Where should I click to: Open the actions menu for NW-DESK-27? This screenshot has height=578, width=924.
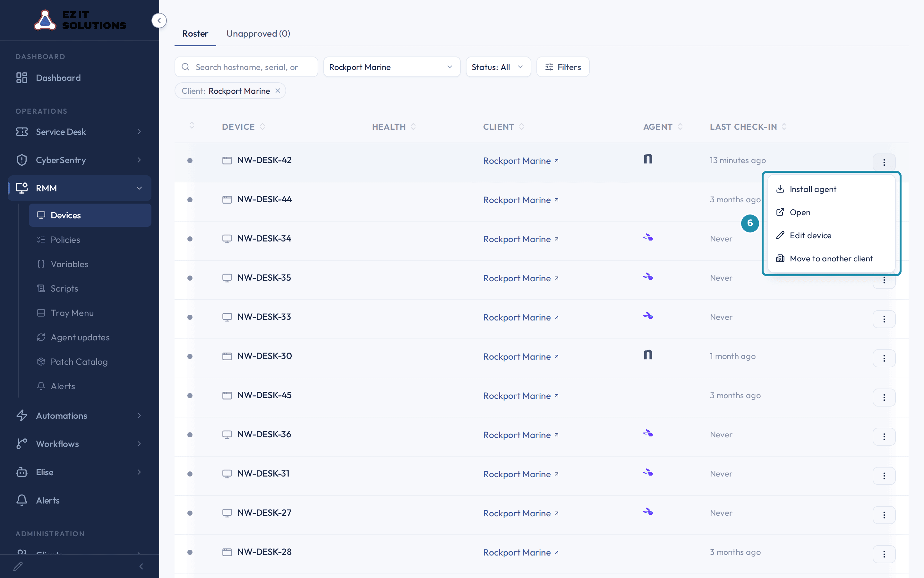click(x=884, y=515)
